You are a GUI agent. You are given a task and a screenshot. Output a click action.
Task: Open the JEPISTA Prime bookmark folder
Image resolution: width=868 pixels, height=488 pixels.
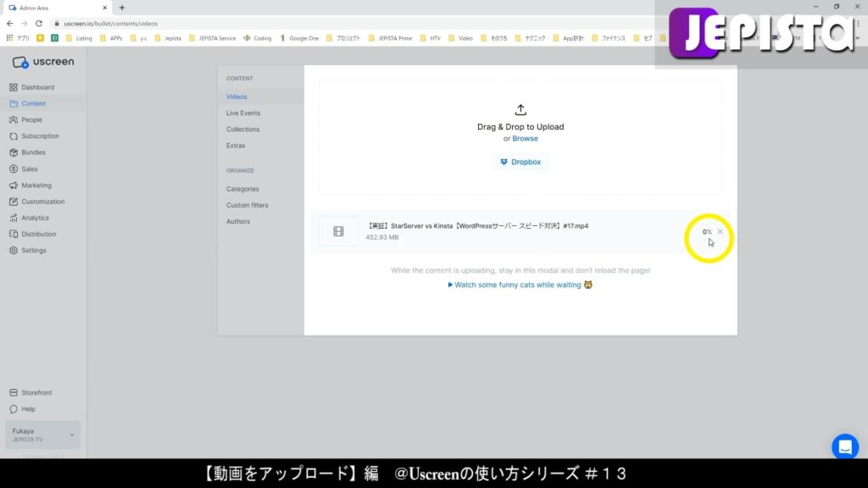(390, 38)
